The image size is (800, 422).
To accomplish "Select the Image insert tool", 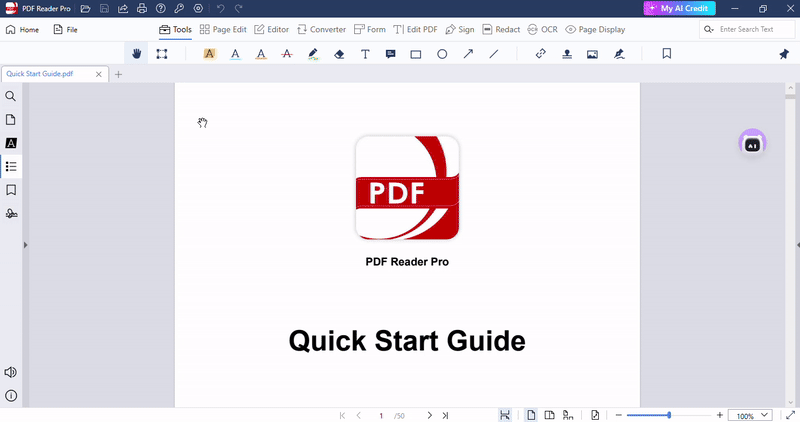I will click(x=592, y=54).
